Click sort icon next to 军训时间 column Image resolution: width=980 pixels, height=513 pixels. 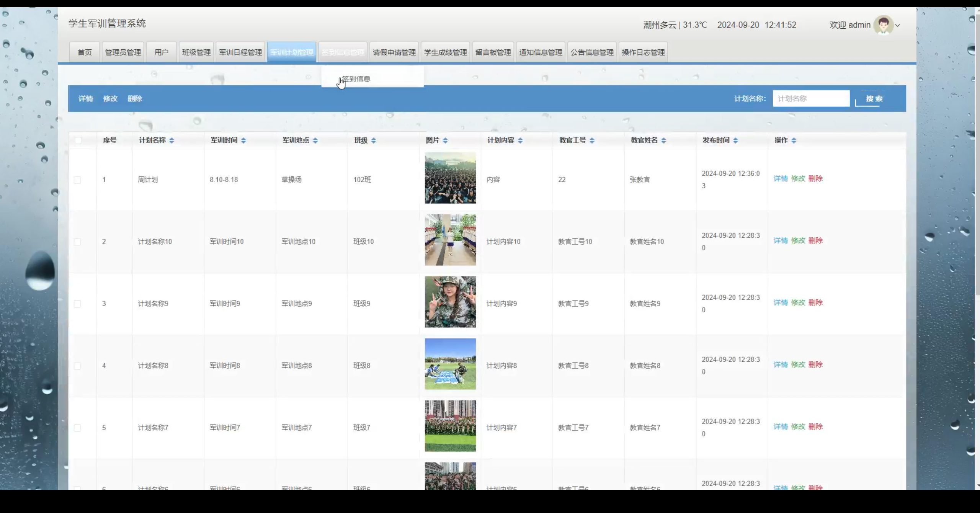pos(243,141)
